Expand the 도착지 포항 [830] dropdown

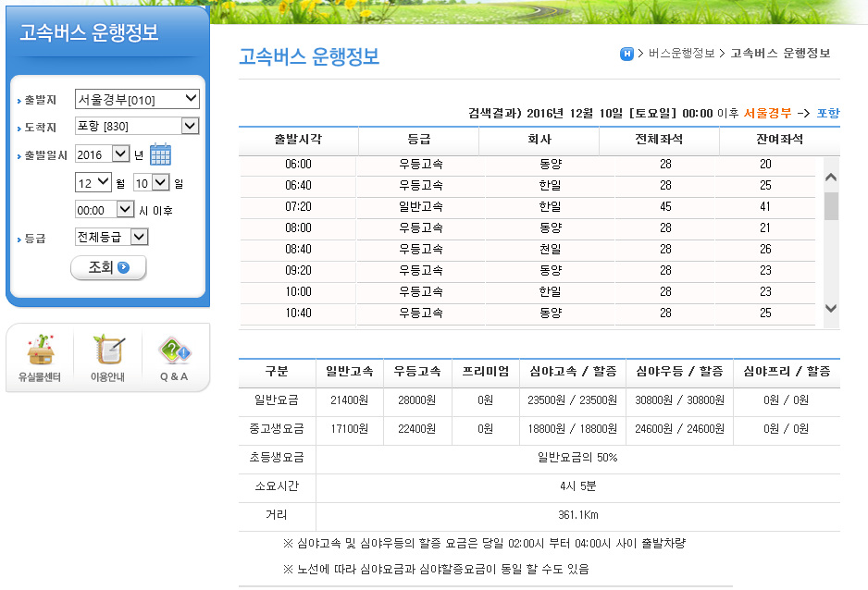(137, 126)
